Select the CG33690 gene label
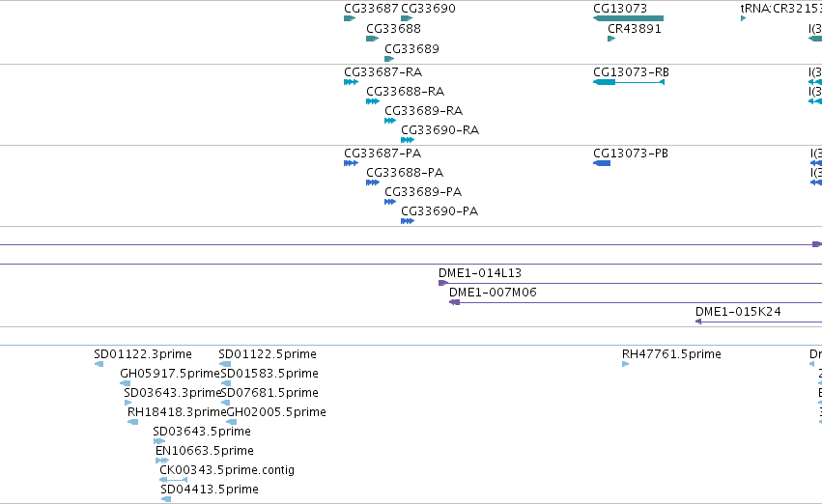Viewport: 822px width, 504px height. (x=428, y=9)
